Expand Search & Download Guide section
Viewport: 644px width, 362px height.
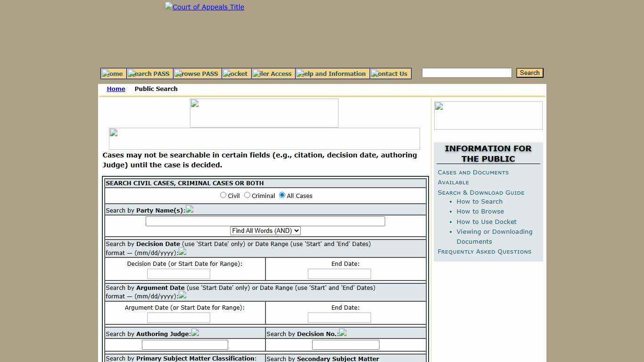pyautogui.click(x=481, y=192)
